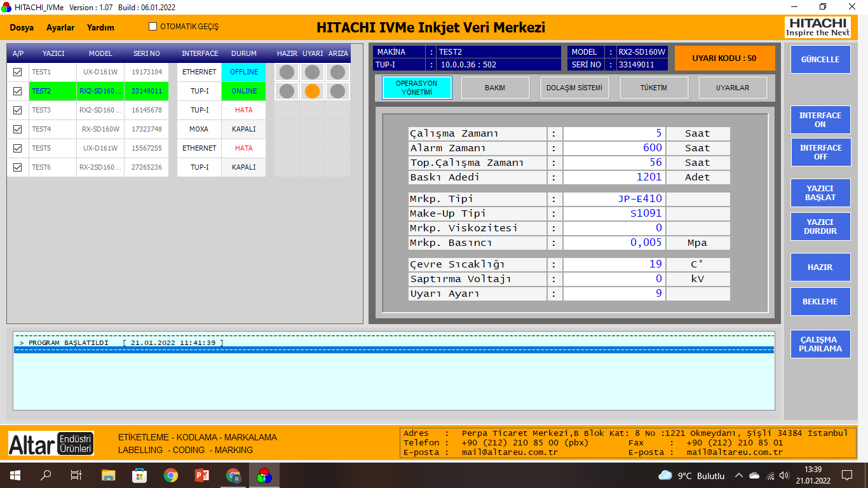Click the GÜNCELLE button
Image resolution: width=868 pixels, height=488 pixels.
tap(820, 59)
